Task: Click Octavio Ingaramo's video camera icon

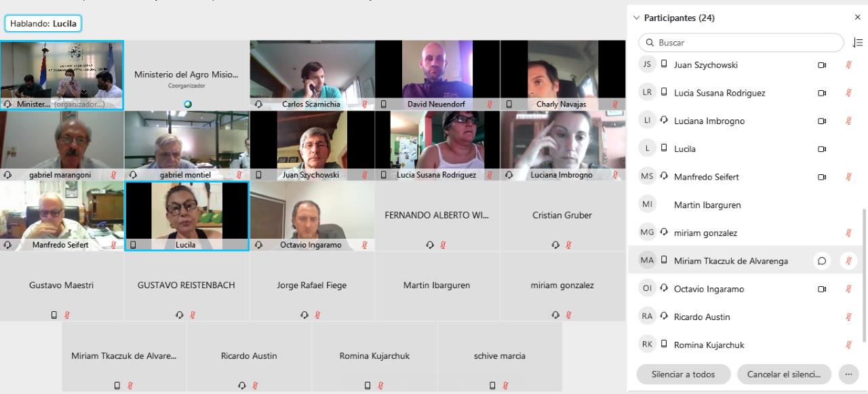Action: (x=822, y=289)
